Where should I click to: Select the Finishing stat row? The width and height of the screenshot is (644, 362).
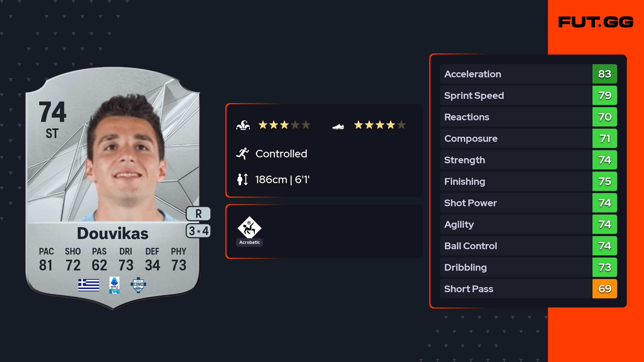click(516, 181)
